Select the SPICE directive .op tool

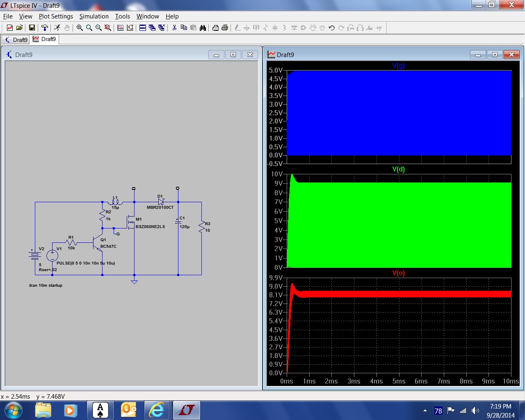pyautogui.click(x=379, y=28)
